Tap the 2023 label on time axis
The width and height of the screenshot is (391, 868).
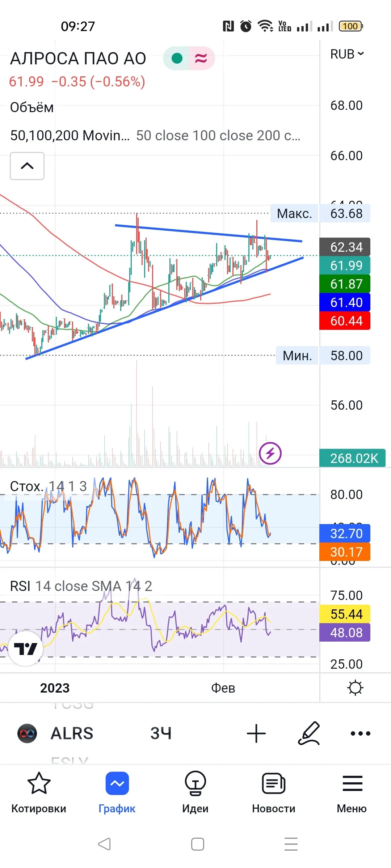[x=55, y=688]
